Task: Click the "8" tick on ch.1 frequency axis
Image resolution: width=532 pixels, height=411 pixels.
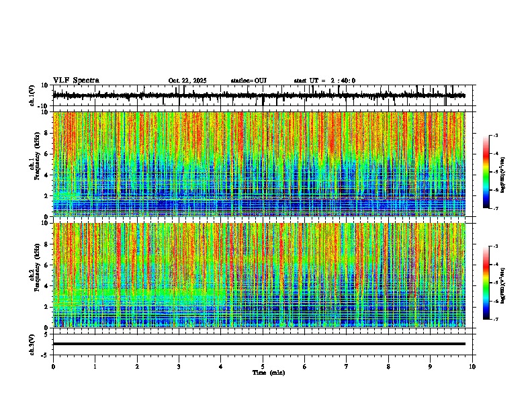Action: click(47, 133)
